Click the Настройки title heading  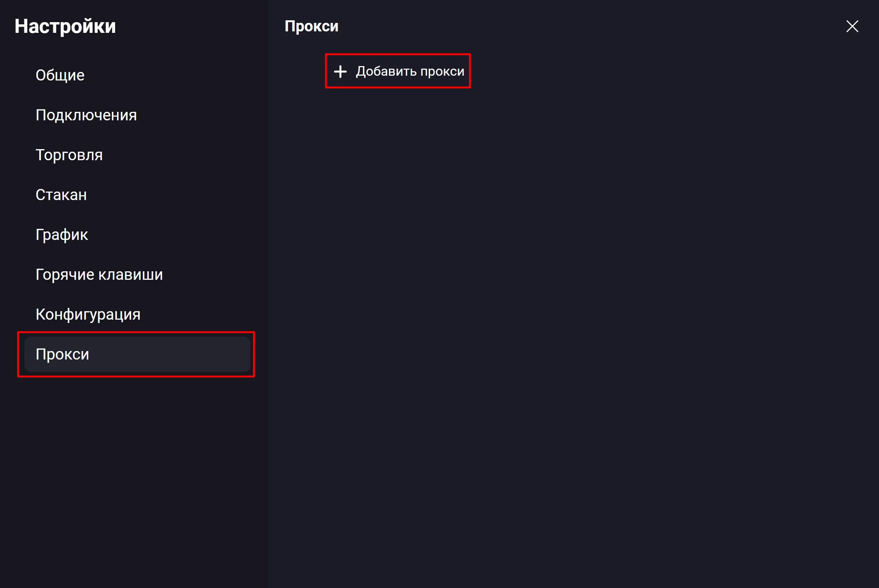tap(65, 26)
